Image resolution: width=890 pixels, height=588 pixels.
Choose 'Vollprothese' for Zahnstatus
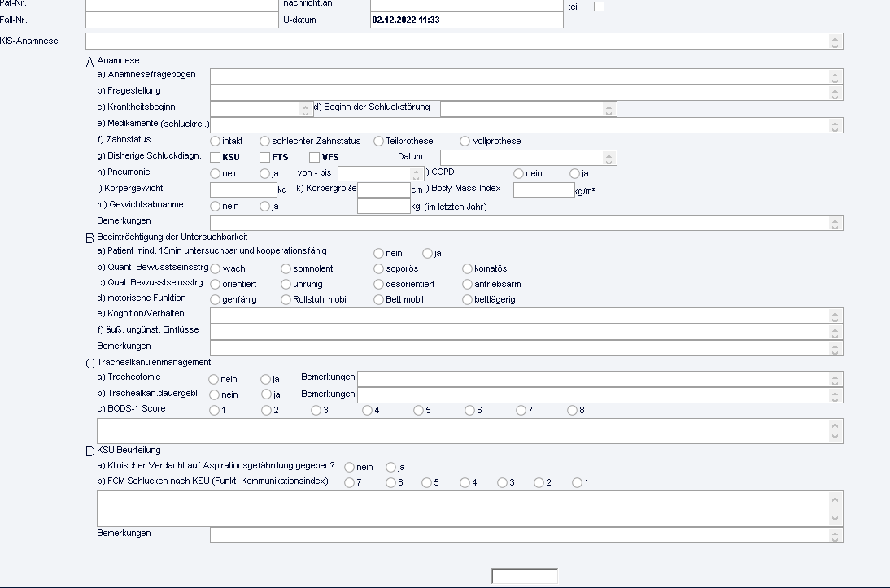click(x=465, y=141)
